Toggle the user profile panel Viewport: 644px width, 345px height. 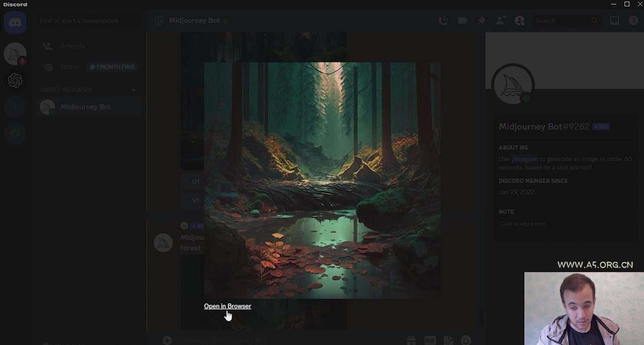point(520,21)
